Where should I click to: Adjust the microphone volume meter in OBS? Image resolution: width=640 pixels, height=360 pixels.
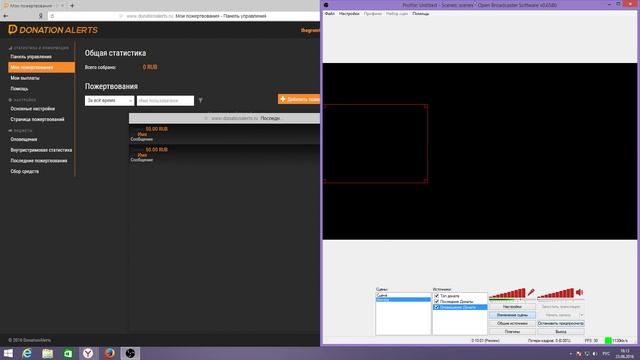507,293
